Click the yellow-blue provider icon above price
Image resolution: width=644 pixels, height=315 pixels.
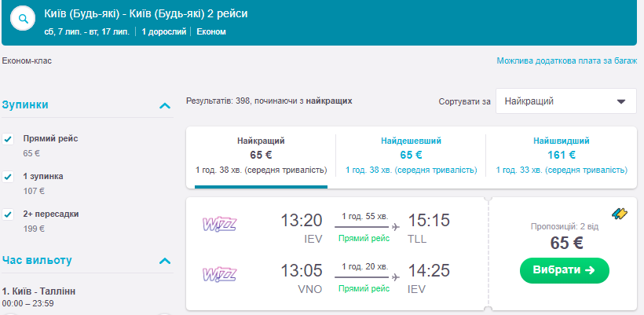619,213
